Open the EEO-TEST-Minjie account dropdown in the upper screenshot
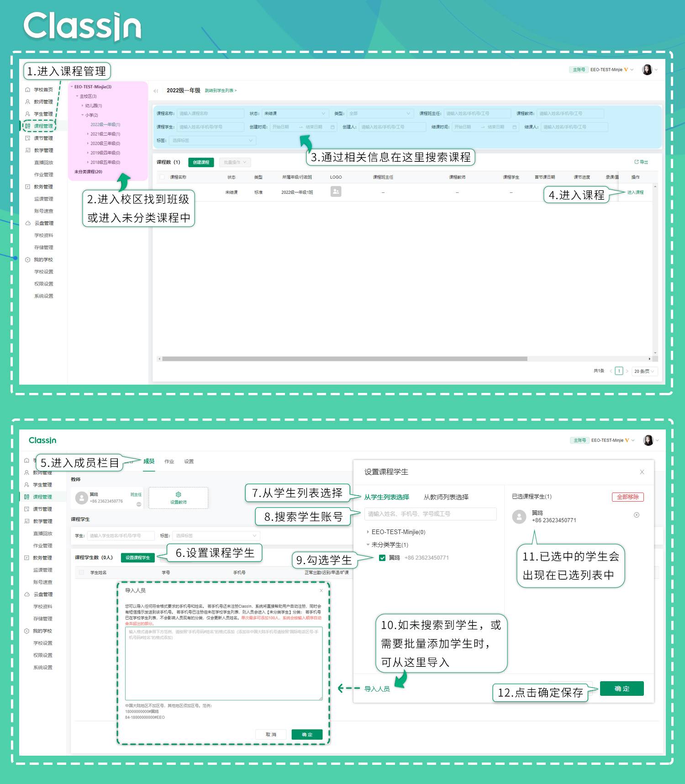The width and height of the screenshot is (685, 784). (x=612, y=70)
